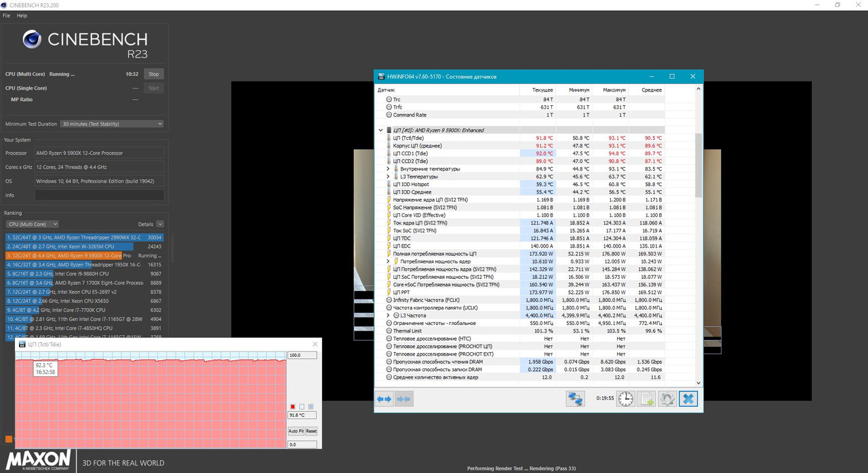Viewport: 868px width, 473px height.
Task: Select the white color swatch in graph window
Action: (302, 406)
